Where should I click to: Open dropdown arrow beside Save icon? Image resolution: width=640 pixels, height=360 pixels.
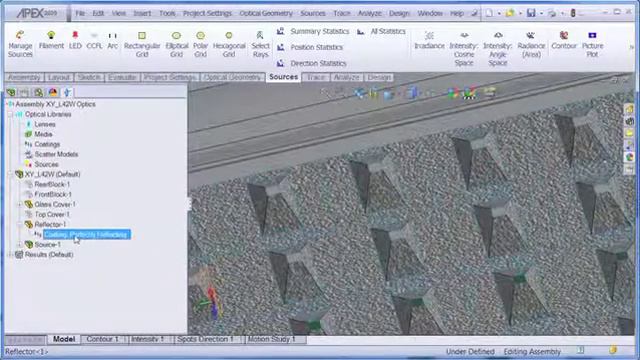point(541,13)
